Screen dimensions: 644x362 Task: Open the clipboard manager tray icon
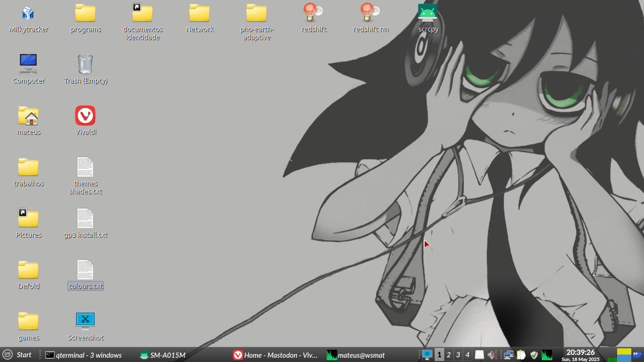(521, 355)
